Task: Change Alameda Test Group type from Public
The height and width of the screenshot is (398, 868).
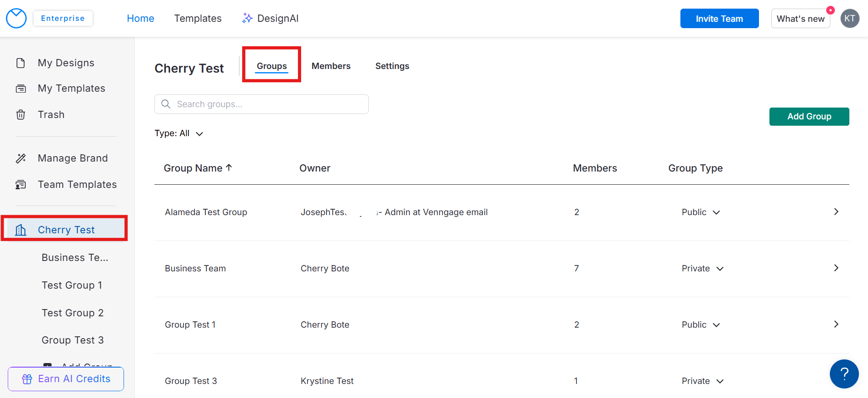Action: click(700, 212)
